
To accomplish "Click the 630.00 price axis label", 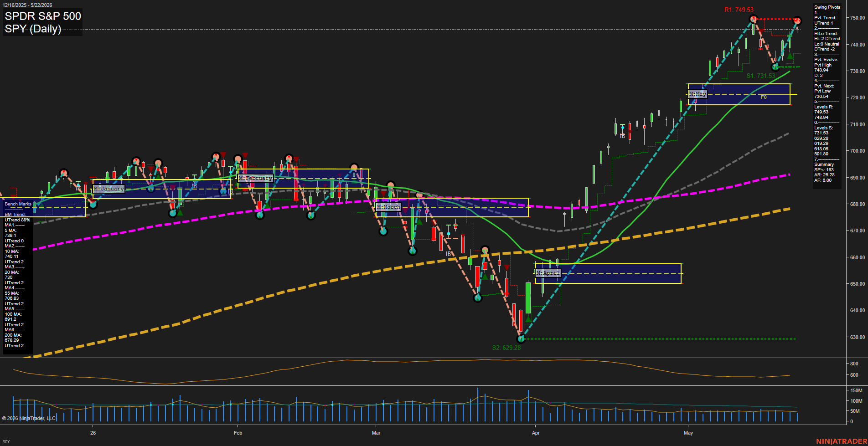I will [x=857, y=337].
